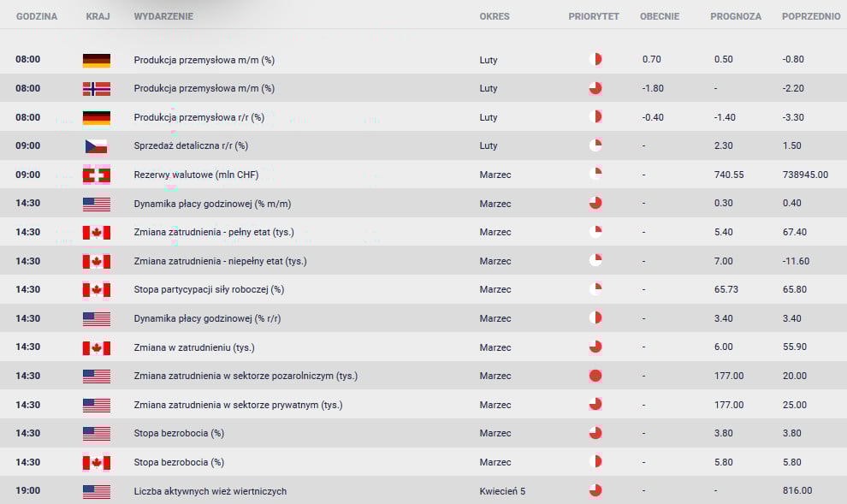847x504 pixels.
Task: Click the US flag for Liczba aktywnych wież wiertniczych
Action: click(x=96, y=491)
